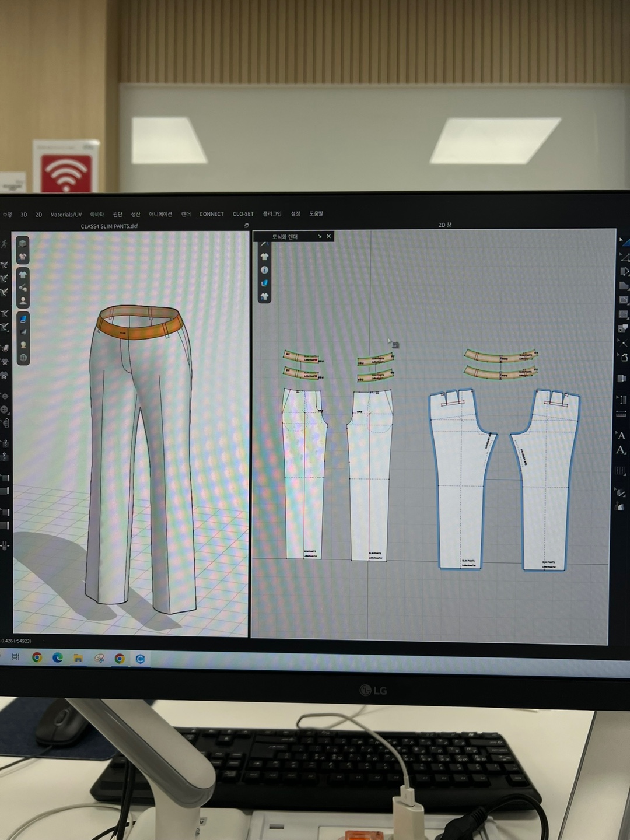Open the 아바타 (Avatar) menu
The width and height of the screenshot is (630, 840).
click(97, 215)
